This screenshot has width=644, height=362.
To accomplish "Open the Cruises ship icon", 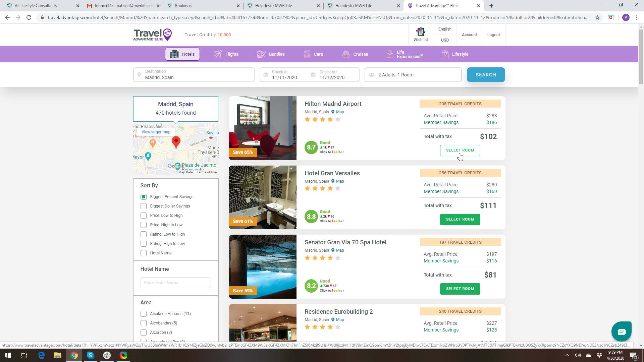I will coord(346,54).
